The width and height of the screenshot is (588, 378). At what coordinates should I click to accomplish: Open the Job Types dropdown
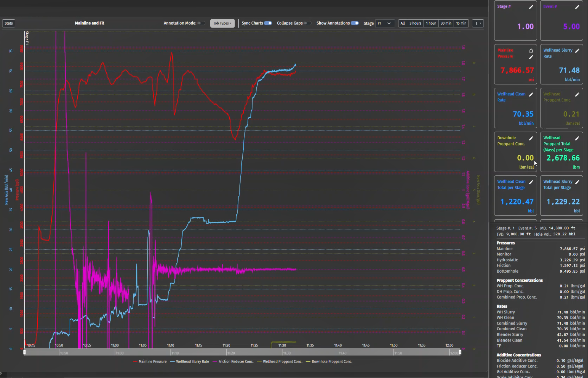click(222, 23)
